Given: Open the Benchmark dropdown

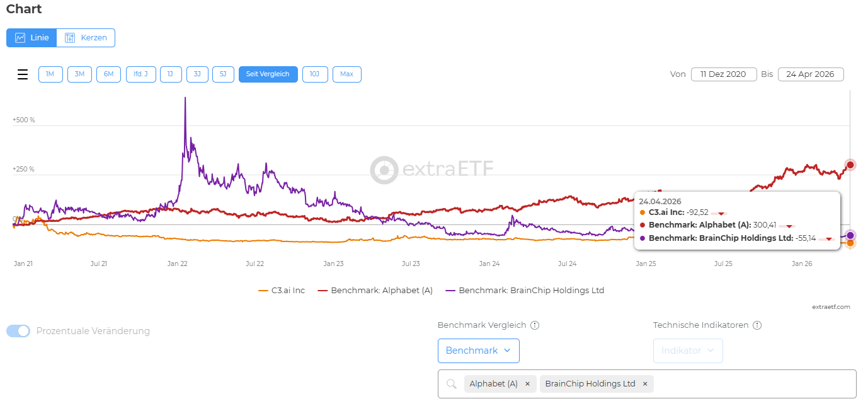Looking at the screenshot, I should tap(478, 351).
